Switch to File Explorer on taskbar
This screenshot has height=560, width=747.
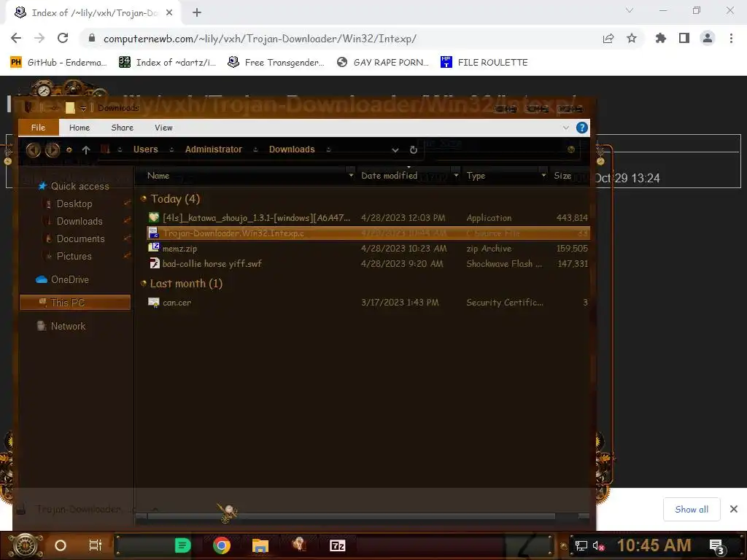(260, 545)
